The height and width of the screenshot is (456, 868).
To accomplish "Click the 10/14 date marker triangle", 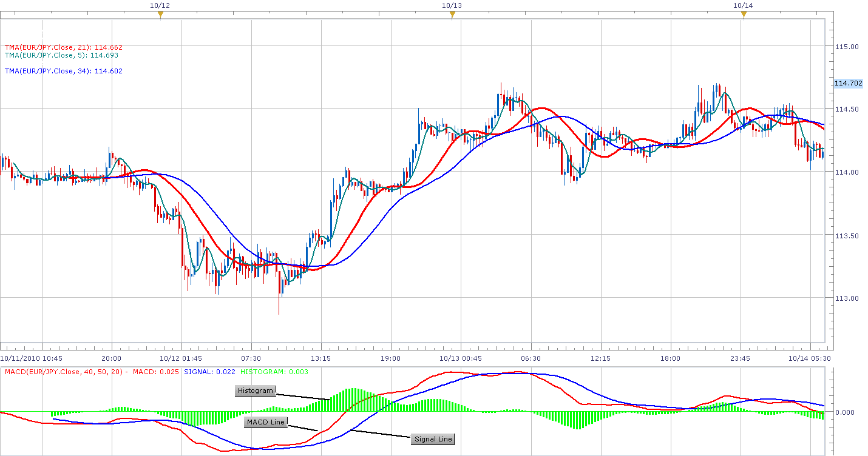I will tap(744, 15).
